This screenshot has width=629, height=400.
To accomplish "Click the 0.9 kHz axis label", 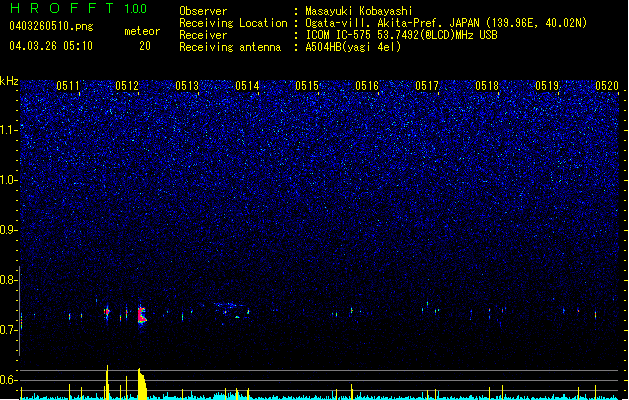I will (x=8, y=230).
